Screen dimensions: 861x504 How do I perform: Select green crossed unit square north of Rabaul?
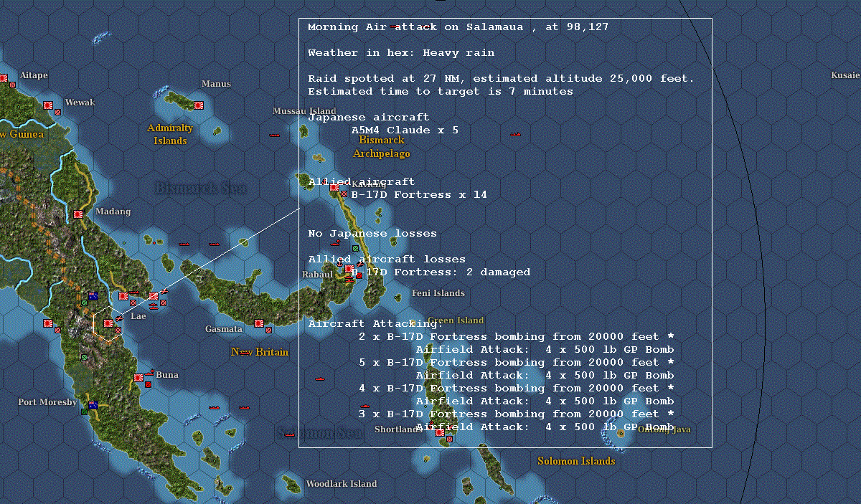click(x=355, y=249)
